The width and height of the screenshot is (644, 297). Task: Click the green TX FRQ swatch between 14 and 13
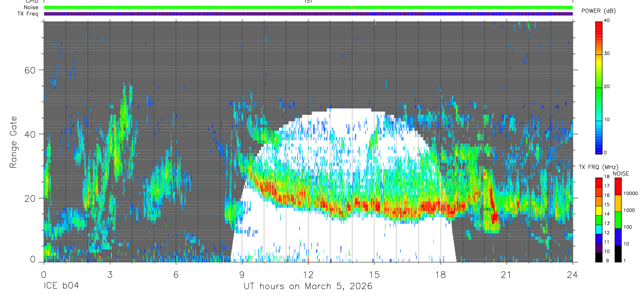click(x=599, y=219)
